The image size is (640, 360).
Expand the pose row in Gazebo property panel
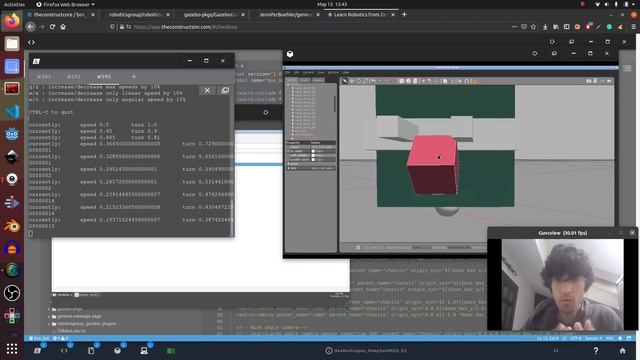(289, 164)
